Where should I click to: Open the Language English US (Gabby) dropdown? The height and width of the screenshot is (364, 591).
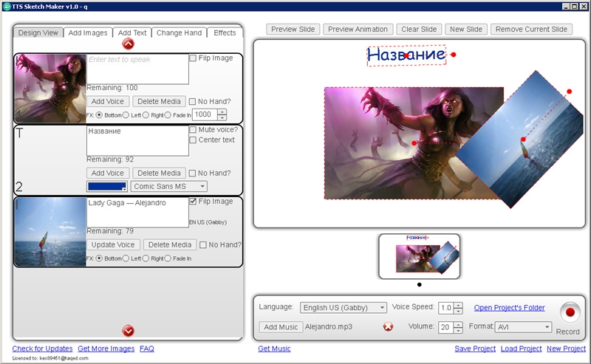point(344,307)
